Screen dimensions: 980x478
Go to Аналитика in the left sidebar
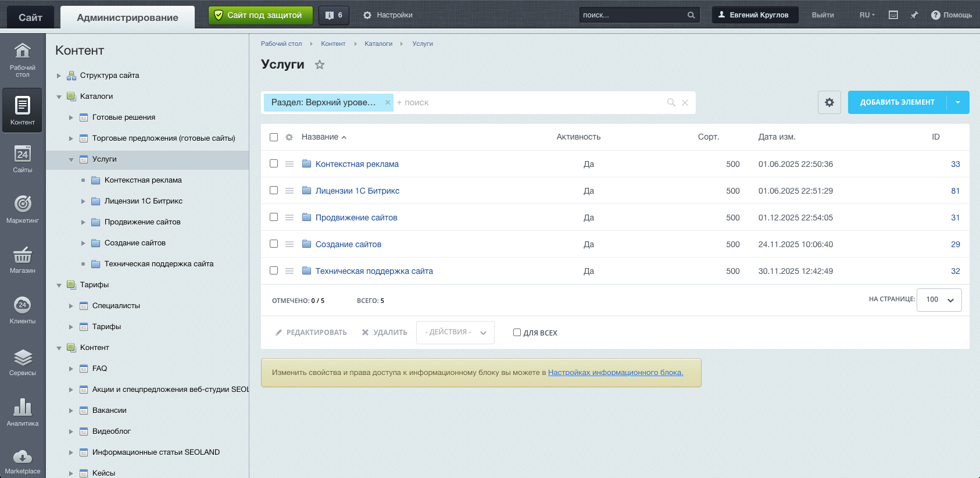pyautogui.click(x=23, y=412)
